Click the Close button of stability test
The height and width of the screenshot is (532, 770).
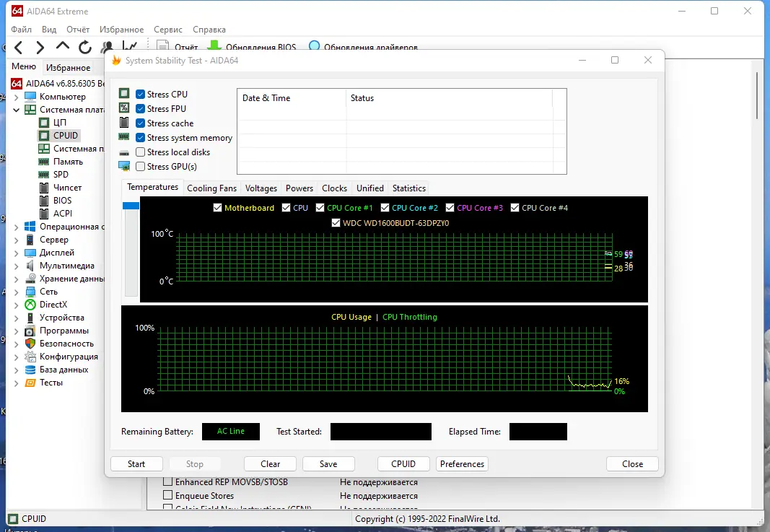coord(632,463)
